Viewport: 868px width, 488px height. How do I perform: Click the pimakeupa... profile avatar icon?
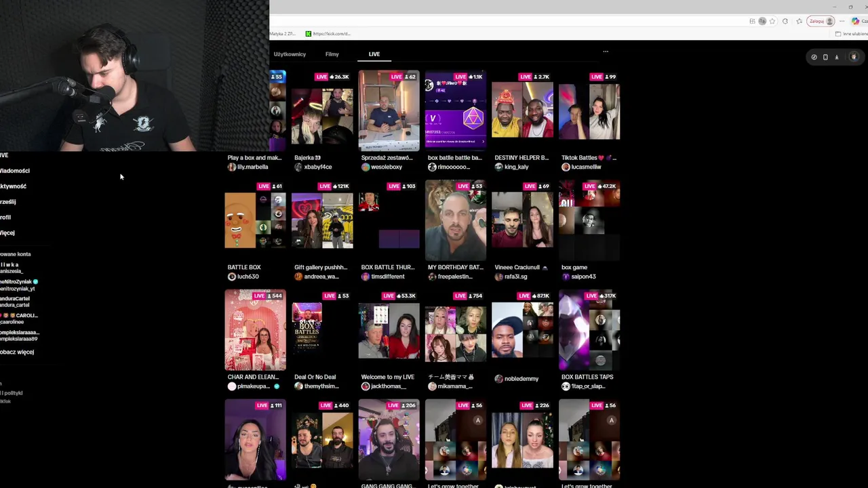pos(232,386)
